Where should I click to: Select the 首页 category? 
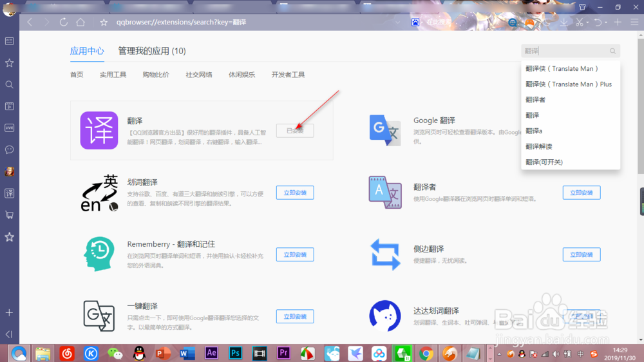[x=77, y=75]
